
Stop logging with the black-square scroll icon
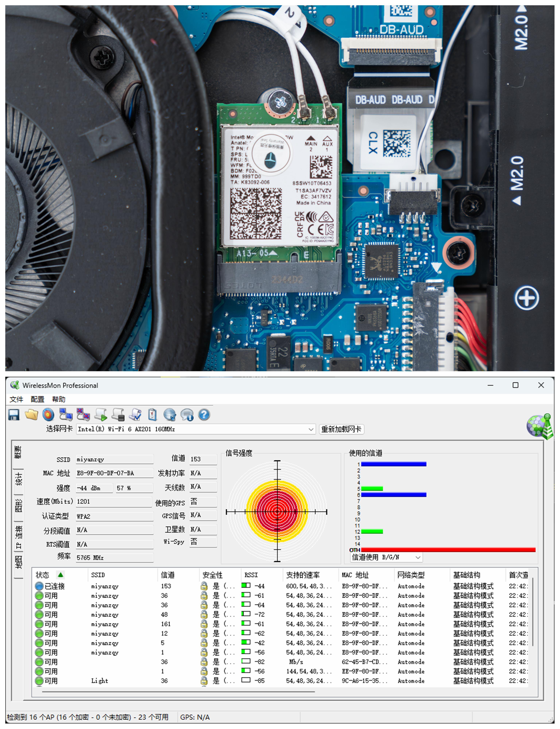pyautogui.click(x=118, y=415)
